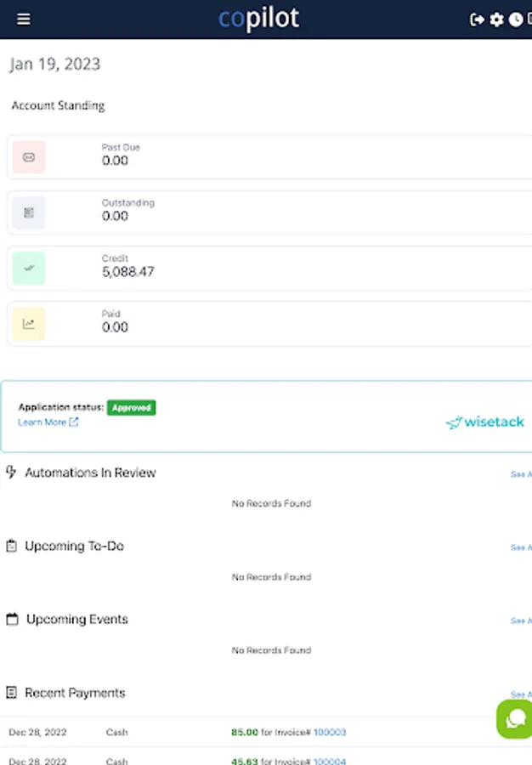Open Learn More under application status

click(42, 422)
